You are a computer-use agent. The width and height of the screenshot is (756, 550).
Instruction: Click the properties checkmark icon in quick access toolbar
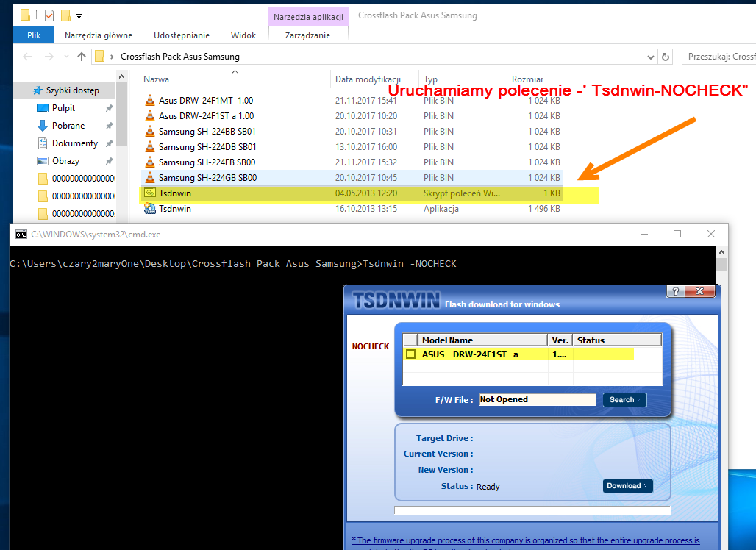pos(49,16)
